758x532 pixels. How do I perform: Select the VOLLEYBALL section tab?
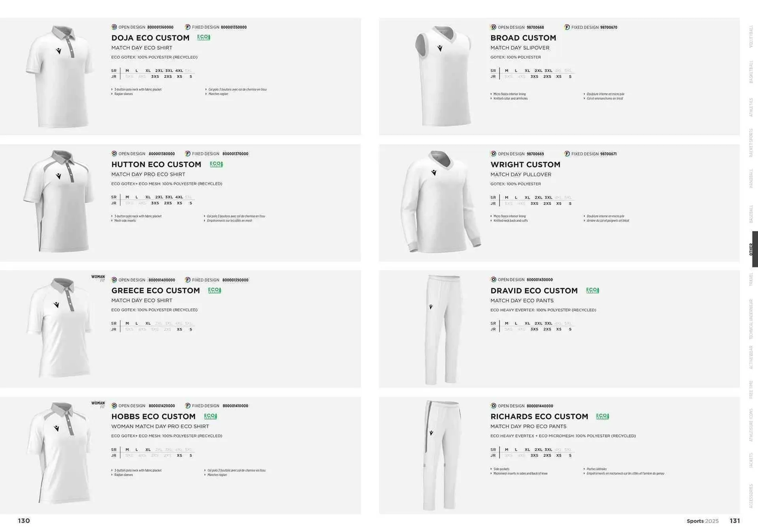pyautogui.click(x=751, y=37)
